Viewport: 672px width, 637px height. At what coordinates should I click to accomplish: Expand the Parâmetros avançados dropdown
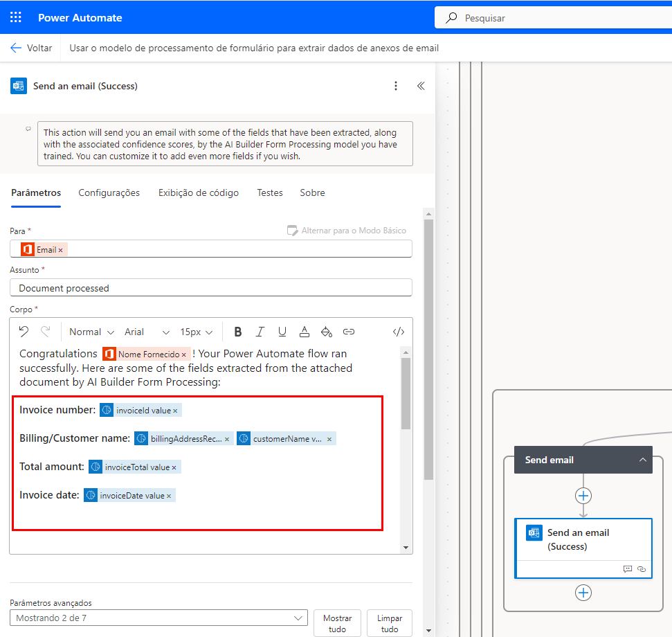coord(159,618)
